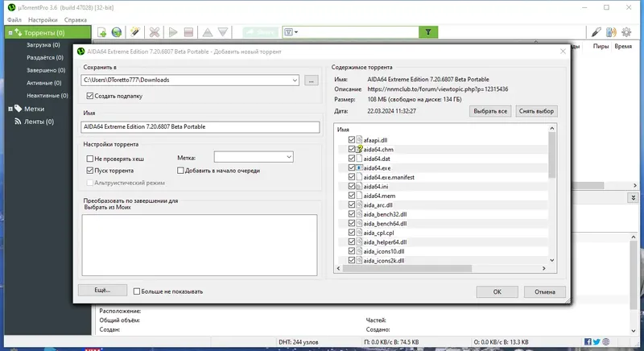
Task: Open the File menu
Action: point(14,19)
